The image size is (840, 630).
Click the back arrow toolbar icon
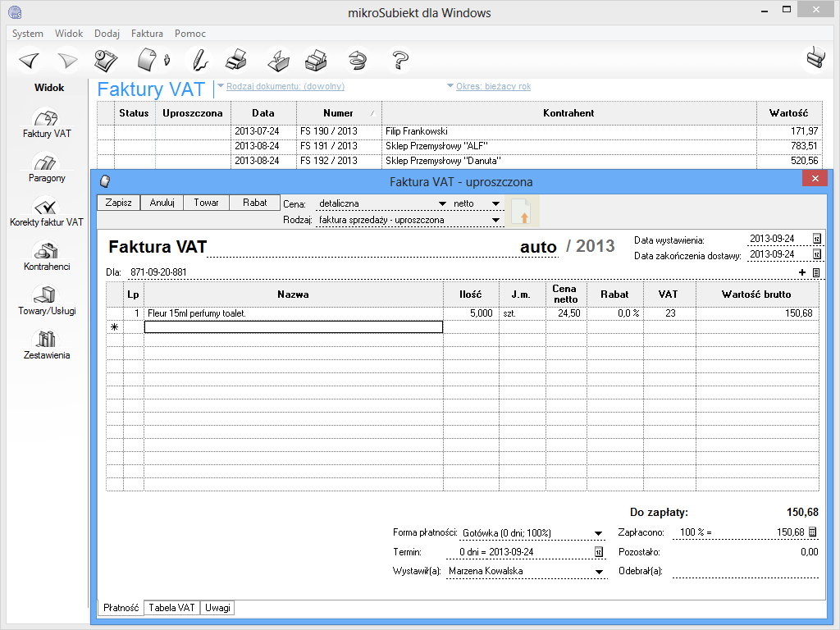coord(30,61)
